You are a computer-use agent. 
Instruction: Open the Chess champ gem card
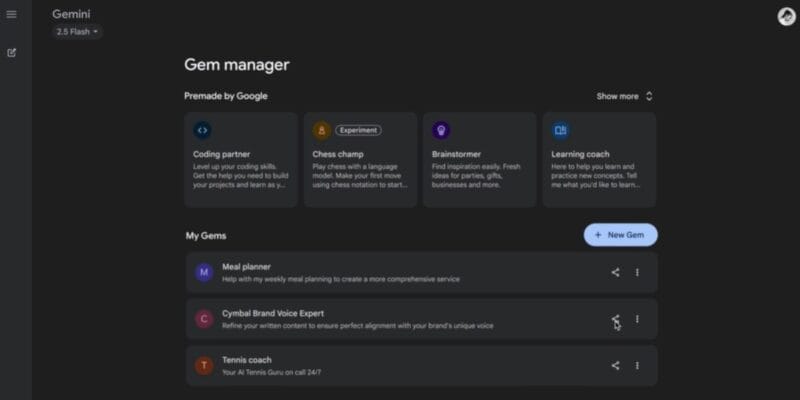point(360,160)
